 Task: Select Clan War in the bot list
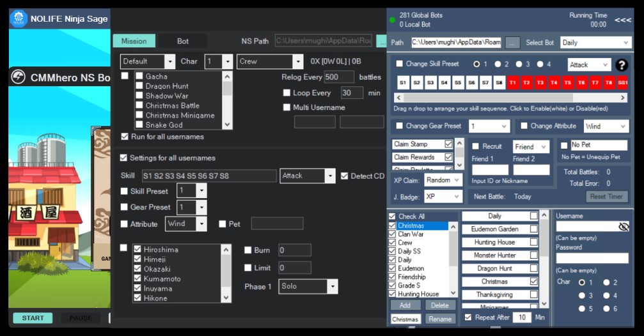[411, 234]
